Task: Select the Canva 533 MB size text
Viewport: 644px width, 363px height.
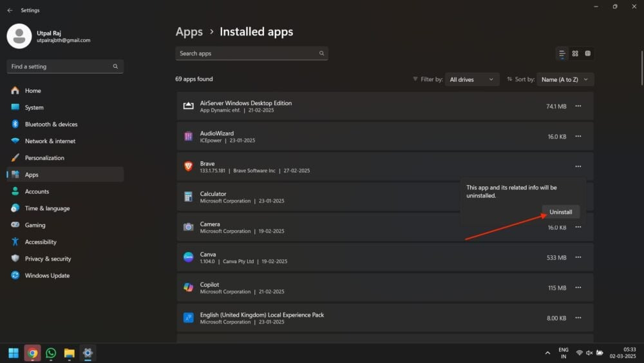Action: (556, 258)
